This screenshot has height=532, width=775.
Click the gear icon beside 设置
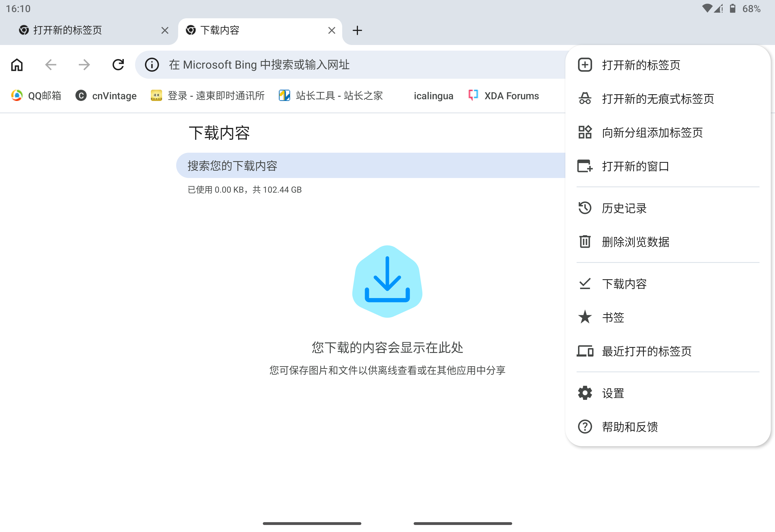[585, 393]
